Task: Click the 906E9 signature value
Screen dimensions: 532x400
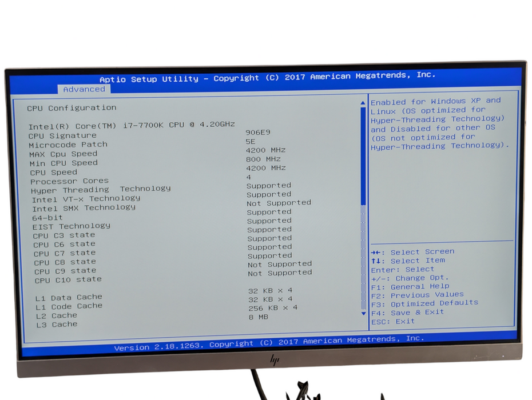Action: [258, 132]
